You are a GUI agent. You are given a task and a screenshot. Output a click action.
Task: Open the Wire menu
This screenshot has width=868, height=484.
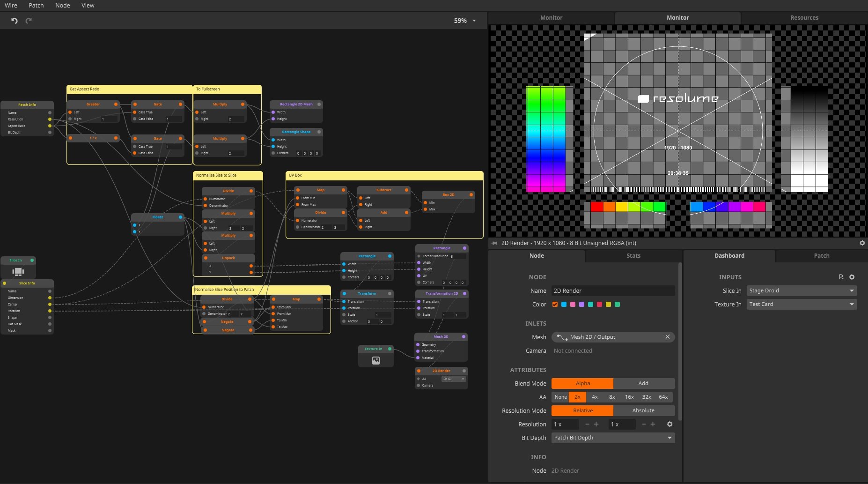[11, 6]
